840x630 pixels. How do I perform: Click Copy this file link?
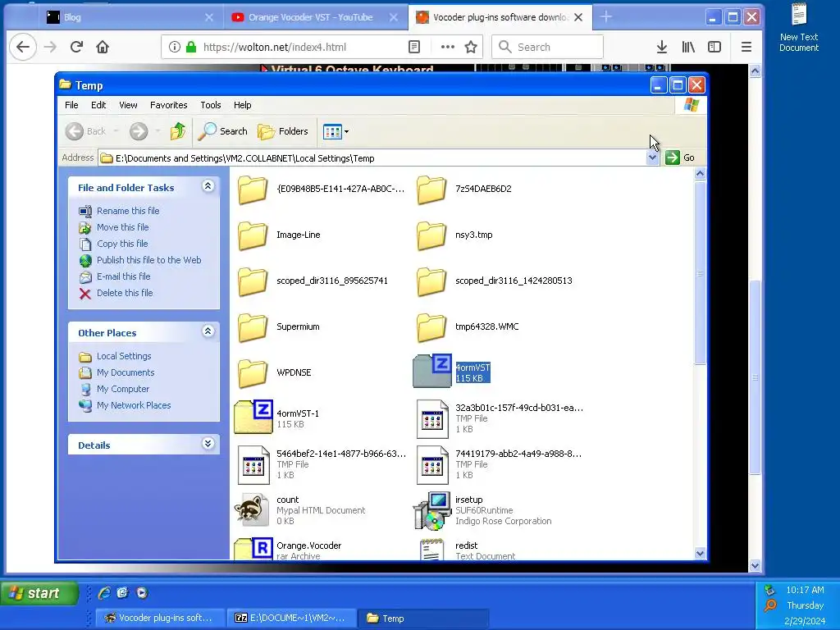[x=122, y=244]
